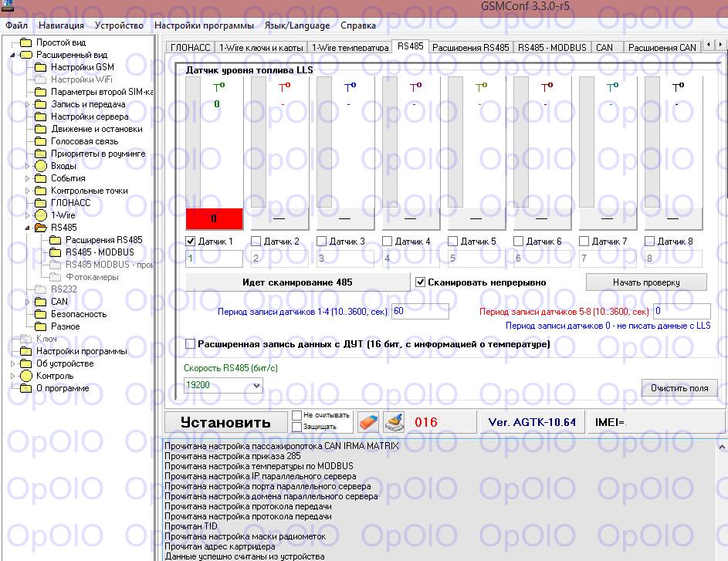Disable Сканировать непрерывно checkbox
This screenshot has width=728, height=561.
421,282
